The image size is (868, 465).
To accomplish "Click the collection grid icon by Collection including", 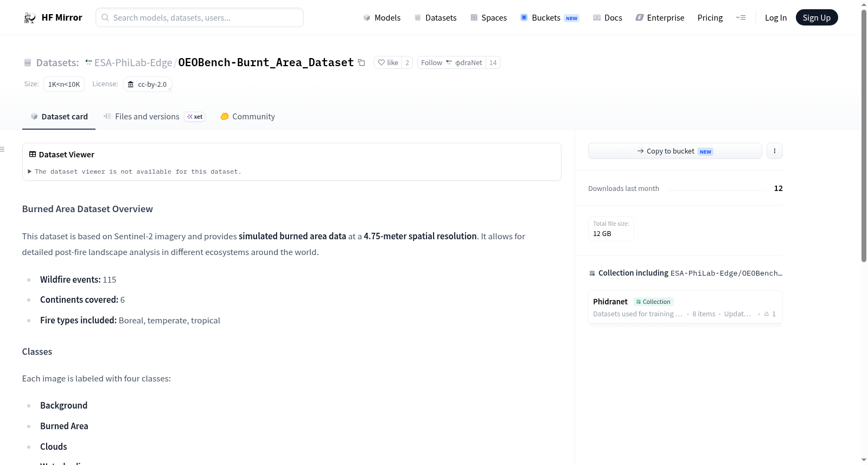I will click(x=592, y=273).
